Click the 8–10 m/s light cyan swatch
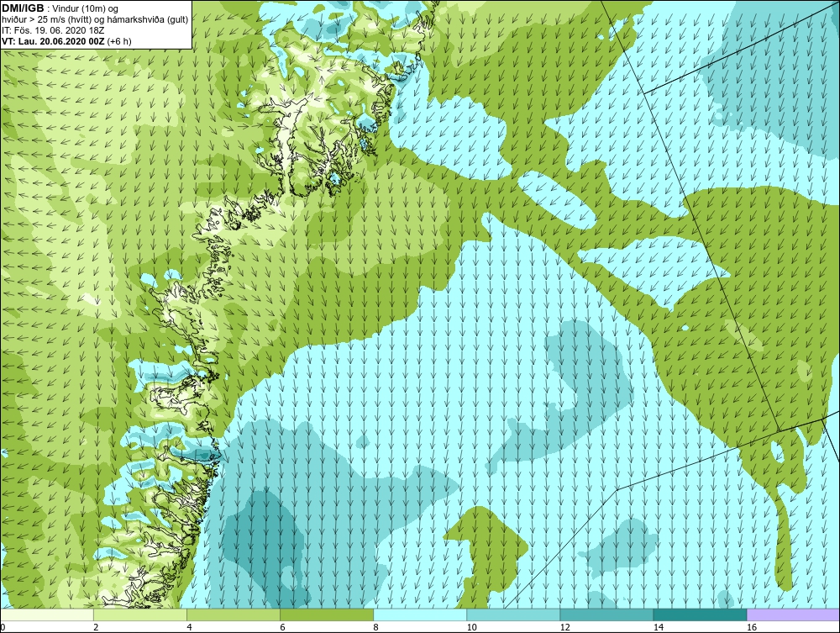This screenshot has width=840, height=633. [x=420, y=615]
